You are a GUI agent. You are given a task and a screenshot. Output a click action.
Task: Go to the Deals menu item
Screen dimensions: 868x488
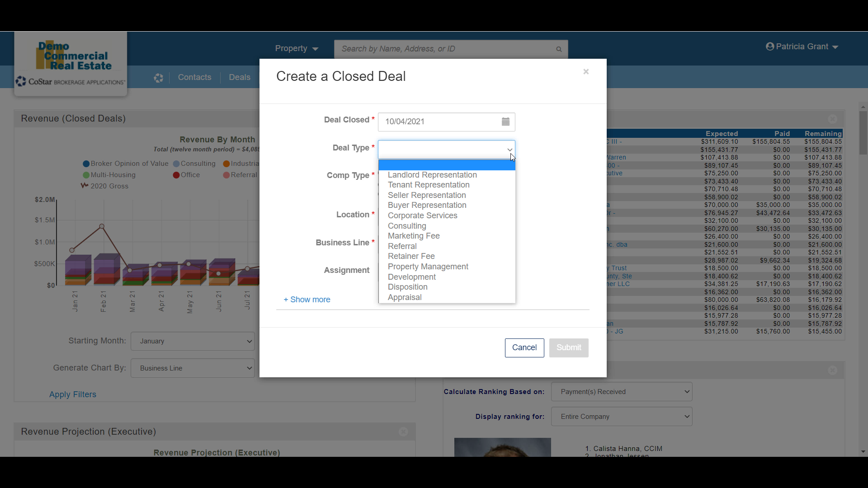(239, 77)
